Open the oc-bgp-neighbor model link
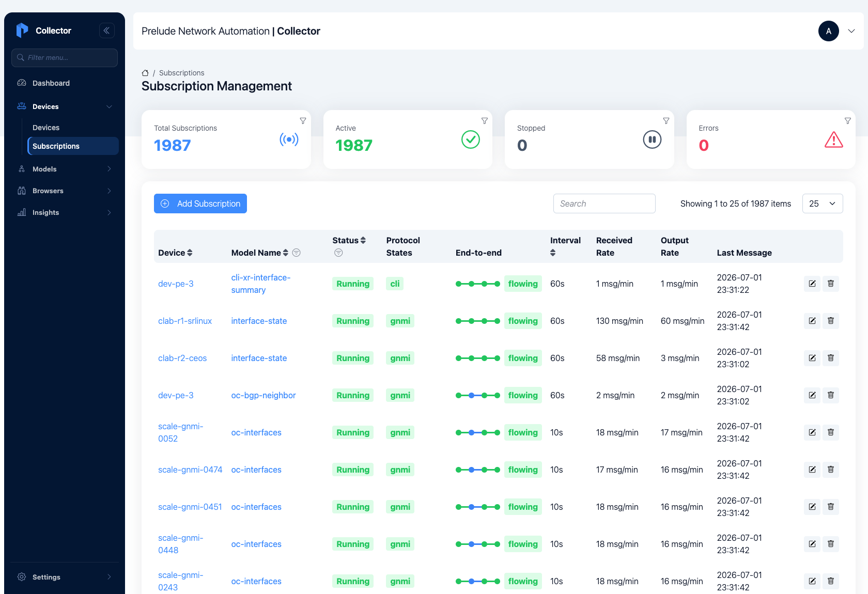This screenshot has height=594, width=868. pos(263,395)
